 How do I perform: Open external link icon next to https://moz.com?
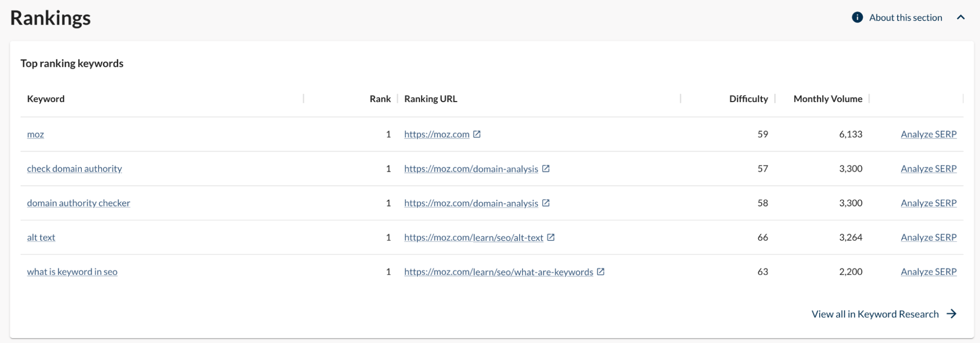pyautogui.click(x=477, y=134)
